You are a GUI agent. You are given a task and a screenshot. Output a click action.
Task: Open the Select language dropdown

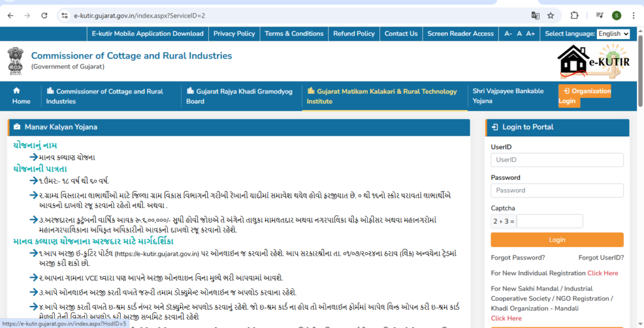click(x=613, y=34)
